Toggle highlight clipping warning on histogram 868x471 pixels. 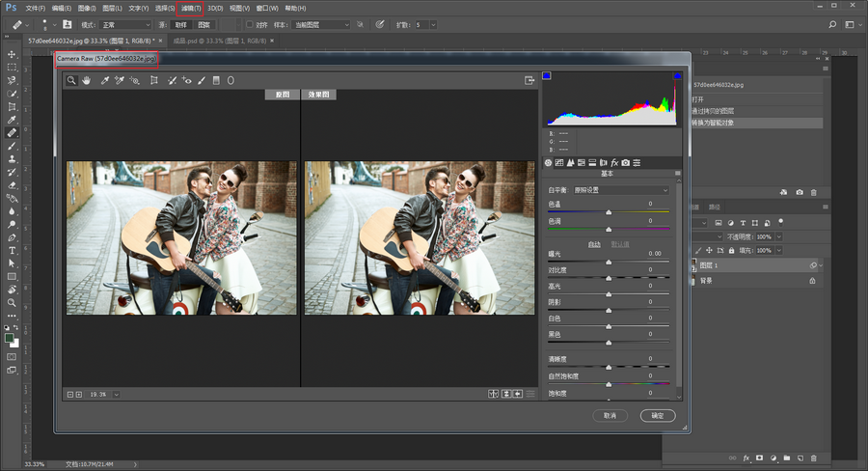677,75
